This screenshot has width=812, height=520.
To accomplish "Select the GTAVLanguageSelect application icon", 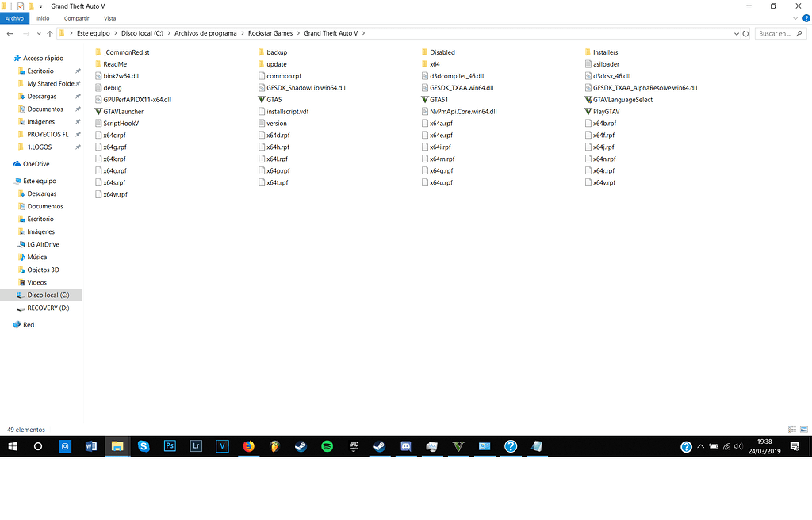I will click(x=588, y=99).
